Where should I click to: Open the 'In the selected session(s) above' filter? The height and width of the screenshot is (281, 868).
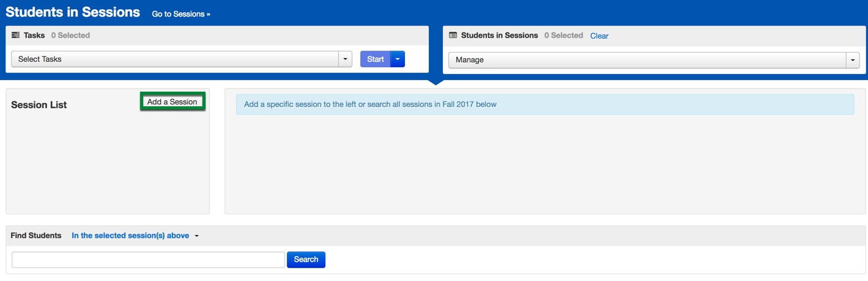(130, 236)
